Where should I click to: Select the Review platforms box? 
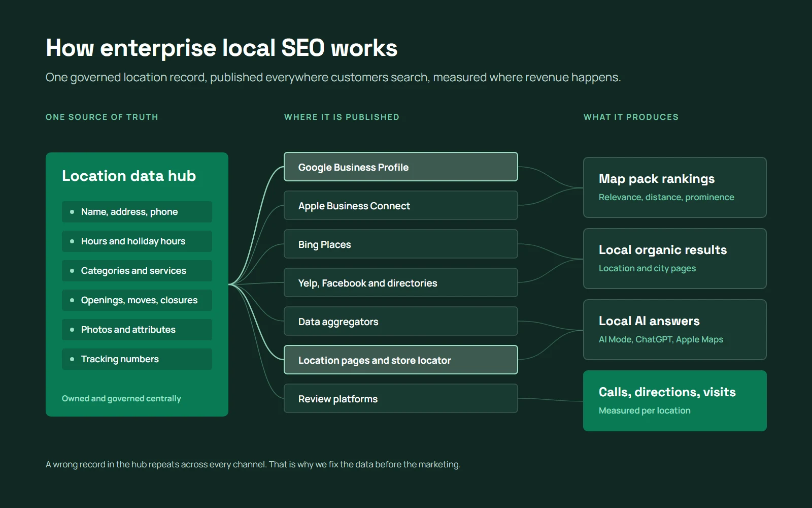[401, 398]
